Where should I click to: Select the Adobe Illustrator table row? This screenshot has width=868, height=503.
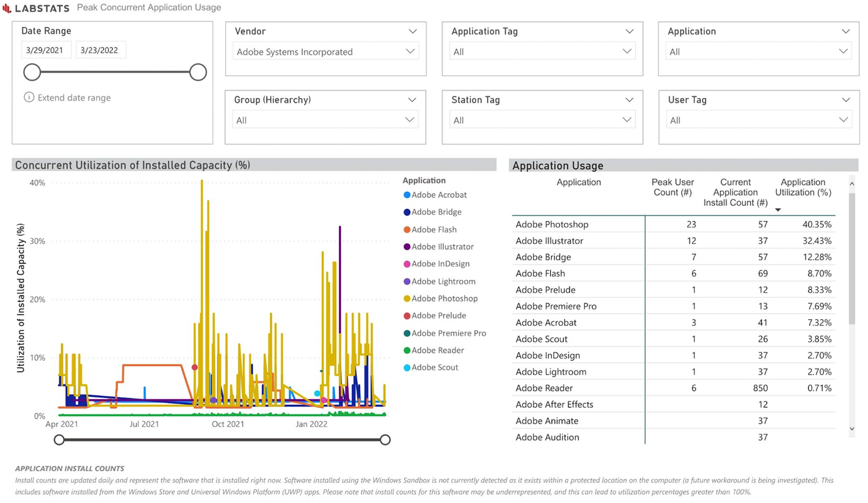(674, 241)
